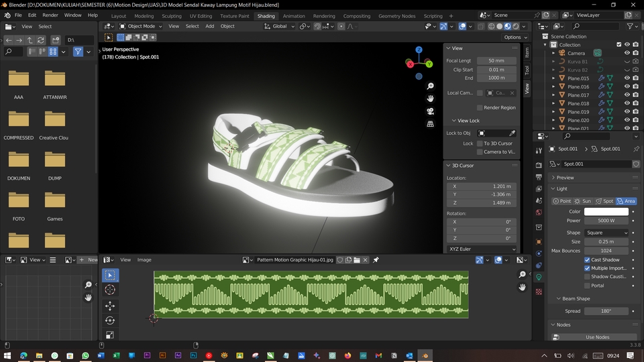Open Object Data light properties tab
This screenshot has width=644, height=362.
click(539, 277)
